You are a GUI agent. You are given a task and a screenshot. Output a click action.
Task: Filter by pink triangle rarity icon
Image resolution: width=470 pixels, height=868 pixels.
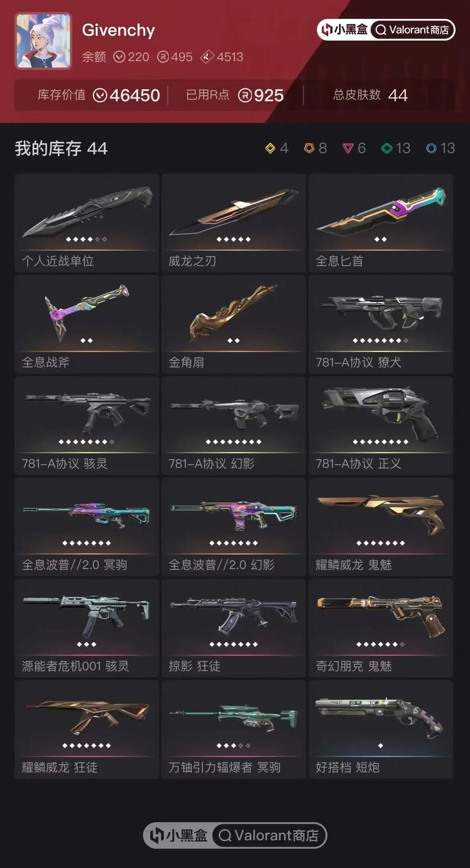pyautogui.click(x=347, y=149)
